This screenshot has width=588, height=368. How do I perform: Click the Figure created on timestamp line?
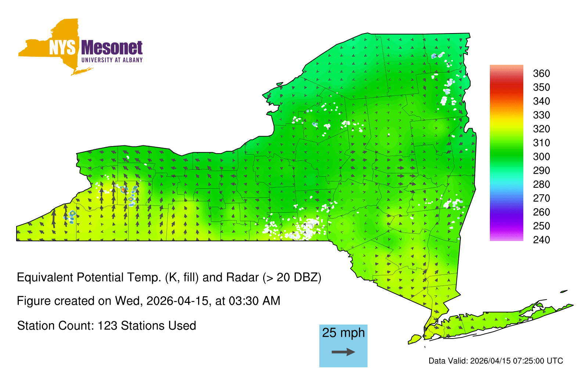(x=148, y=301)
